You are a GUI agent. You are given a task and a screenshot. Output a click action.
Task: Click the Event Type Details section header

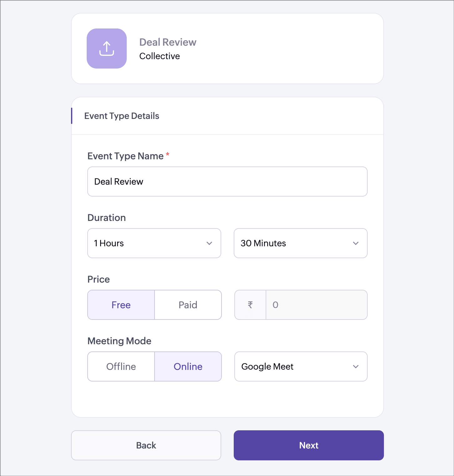click(x=122, y=116)
